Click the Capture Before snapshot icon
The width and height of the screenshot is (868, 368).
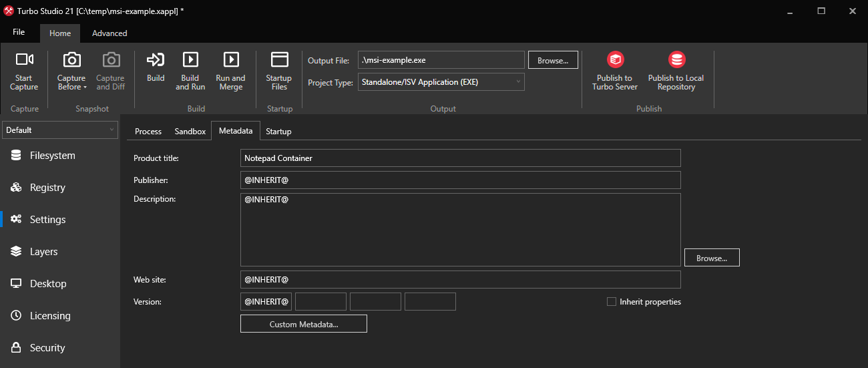71,60
